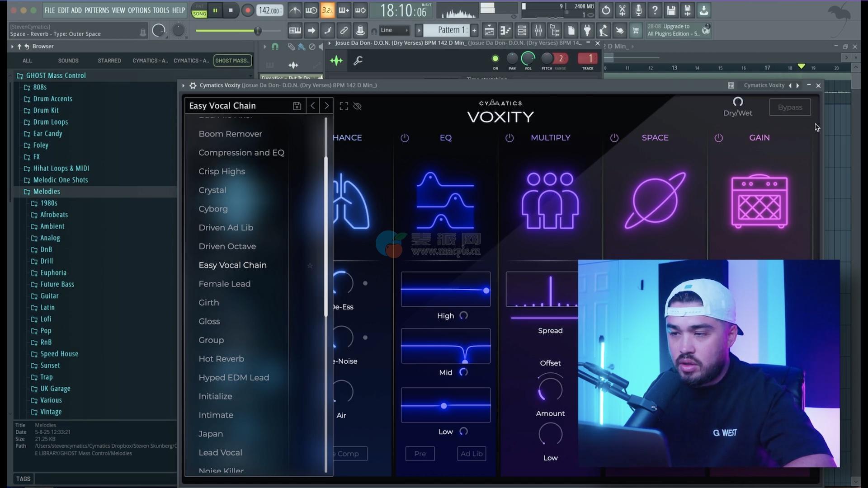Open the piano roll toolbar icon
Image resolution: width=868 pixels, height=488 pixels.
coord(505,31)
